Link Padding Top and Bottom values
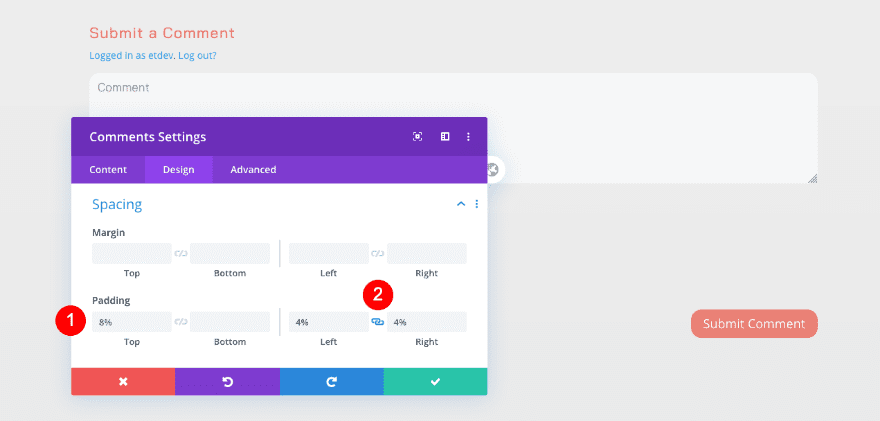This screenshot has width=880, height=421. [x=181, y=322]
